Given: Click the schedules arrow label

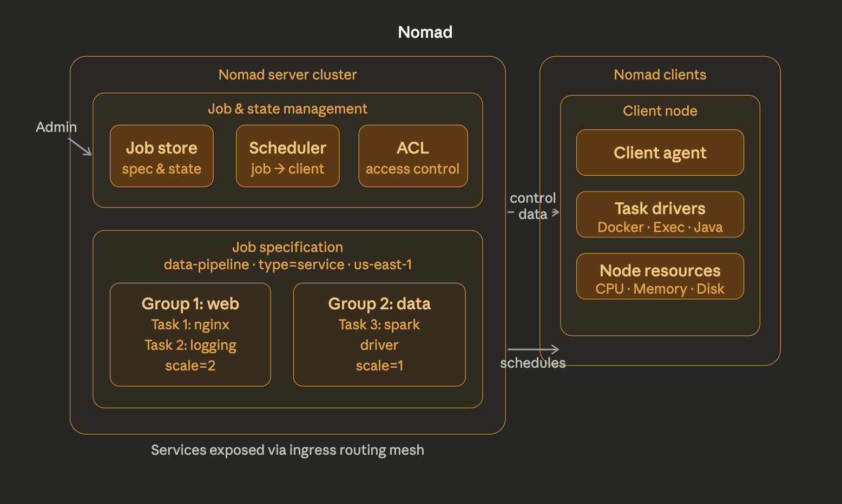Looking at the screenshot, I should pyautogui.click(x=532, y=363).
